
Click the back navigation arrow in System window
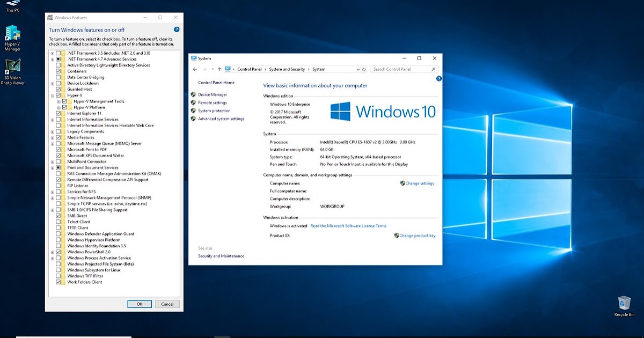[x=195, y=69]
